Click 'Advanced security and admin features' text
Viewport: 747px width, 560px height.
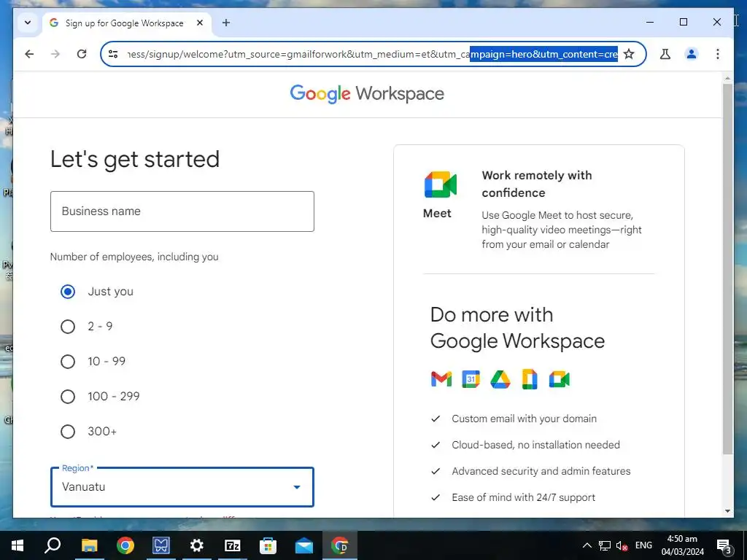coord(541,471)
